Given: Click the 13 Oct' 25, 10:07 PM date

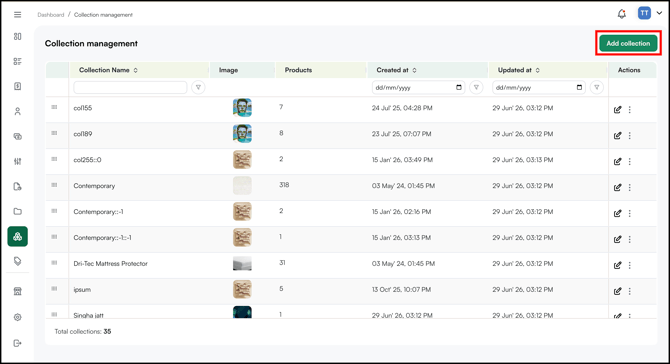Looking at the screenshot, I should point(402,290).
